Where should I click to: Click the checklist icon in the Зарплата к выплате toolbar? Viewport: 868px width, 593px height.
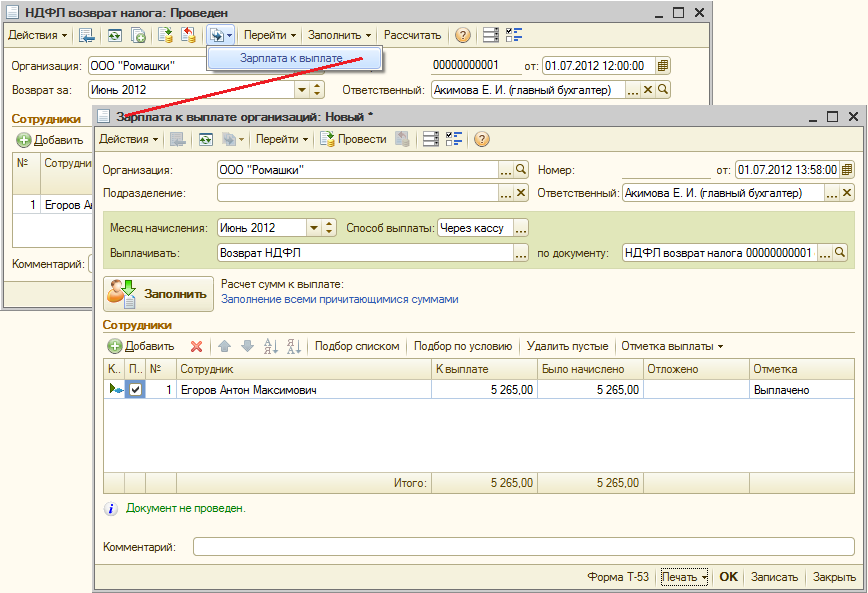click(454, 140)
